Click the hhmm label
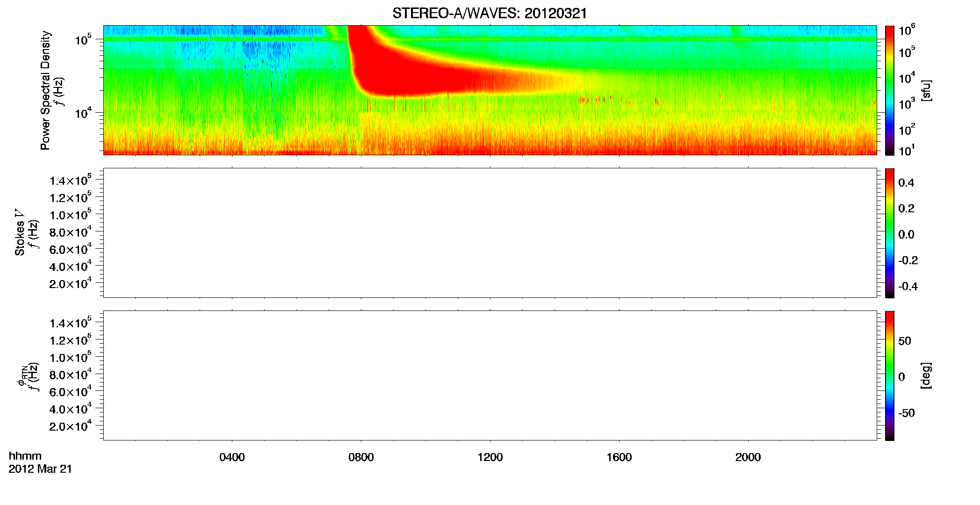This screenshot has height=505, width=980. 25,456
